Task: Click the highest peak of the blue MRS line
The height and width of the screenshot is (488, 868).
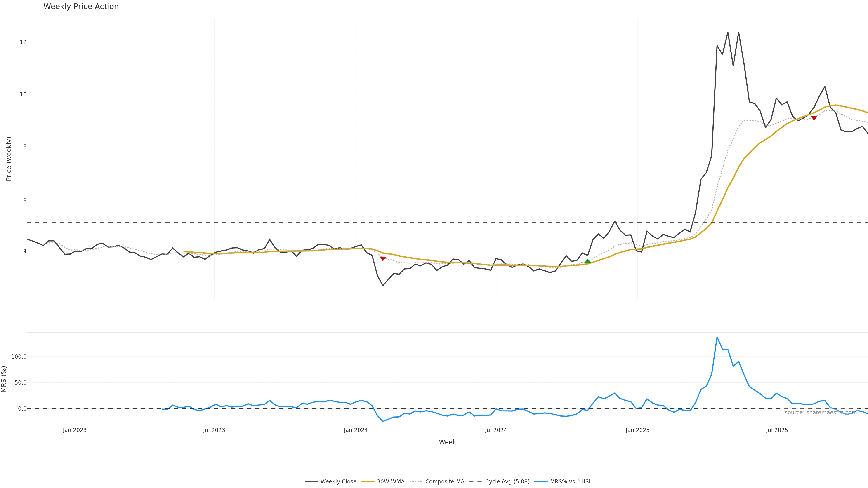Action: click(x=717, y=337)
